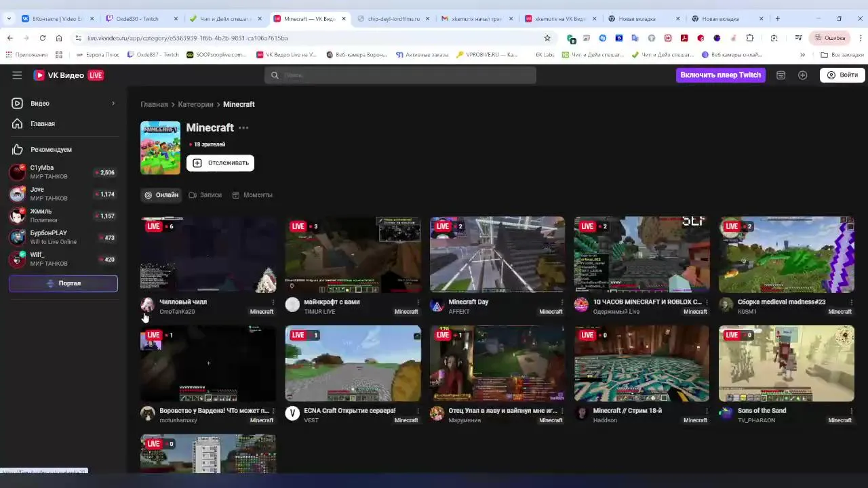The image size is (868, 488).
Task: Click Haddson channel avatar
Action: point(582,413)
